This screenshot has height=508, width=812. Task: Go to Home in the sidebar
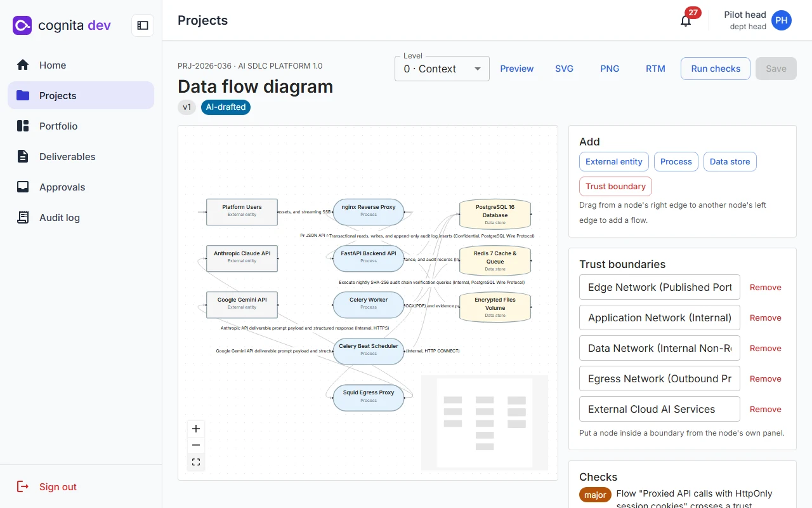pyautogui.click(x=81, y=65)
